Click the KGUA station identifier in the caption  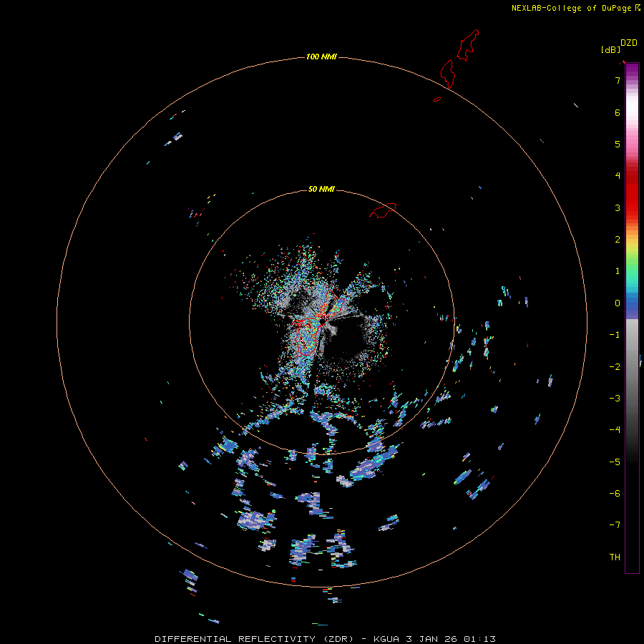coord(387,639)
